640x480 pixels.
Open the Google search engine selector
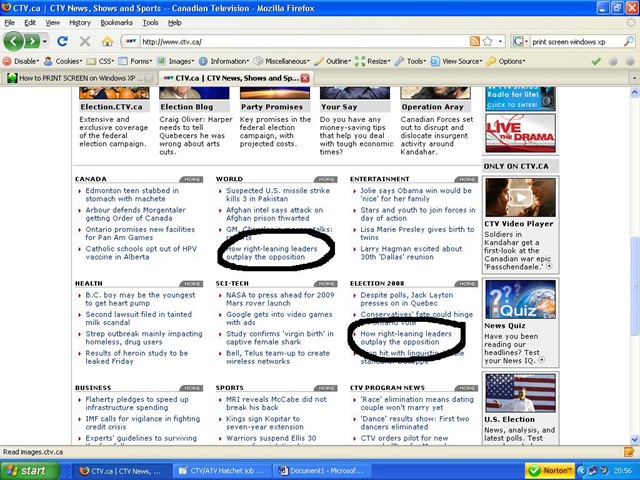pos(520,41)
